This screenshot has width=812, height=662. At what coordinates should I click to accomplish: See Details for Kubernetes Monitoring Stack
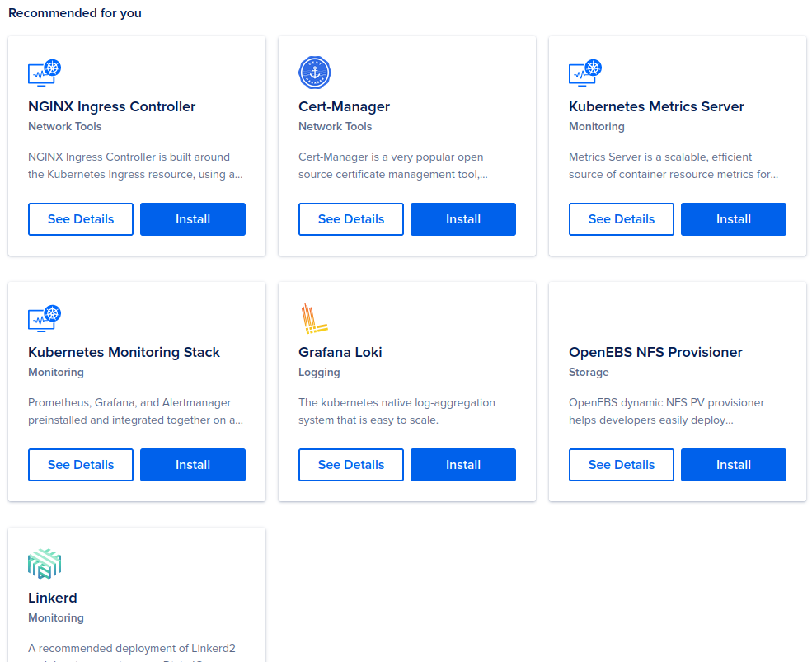[x=81, y=465]
